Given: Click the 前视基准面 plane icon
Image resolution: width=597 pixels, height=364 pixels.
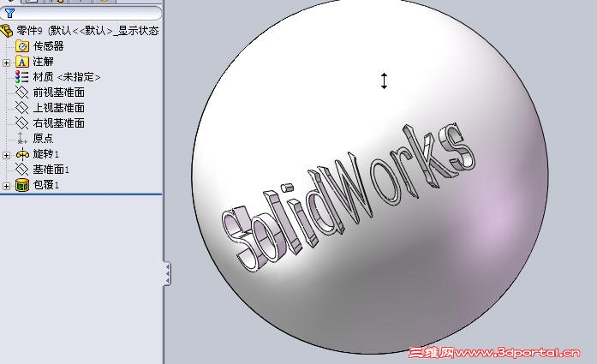Looking at the screenshot, I should [x=21, y=92].
